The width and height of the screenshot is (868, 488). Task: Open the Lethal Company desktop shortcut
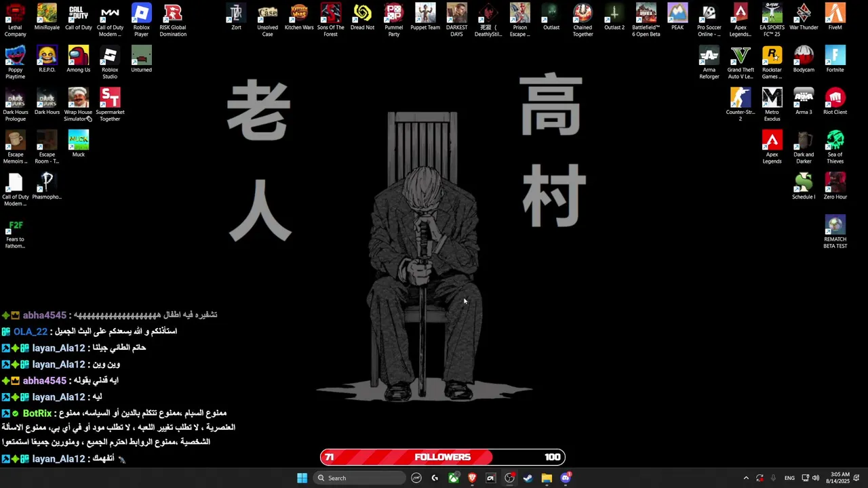[x=15, y=20]
